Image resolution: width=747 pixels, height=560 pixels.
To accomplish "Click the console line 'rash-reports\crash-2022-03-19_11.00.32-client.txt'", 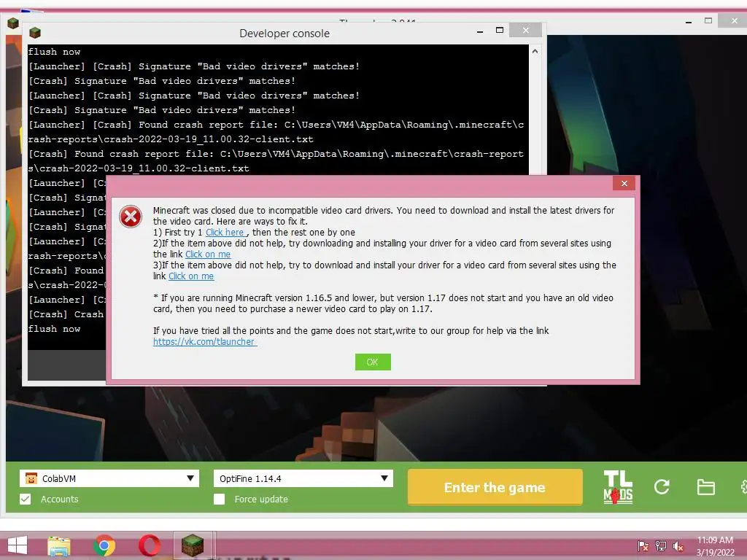I will 171,139.
